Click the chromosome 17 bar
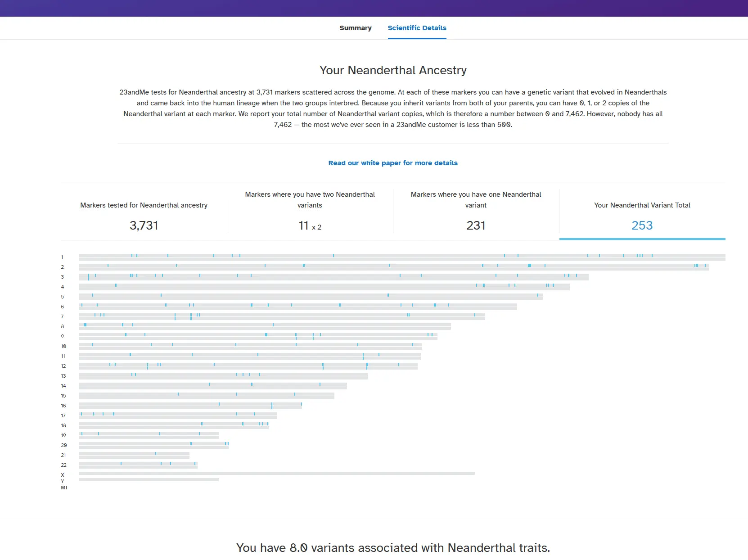Image resolution: width=748 pixels, height=560 pixels. (178, 415)
